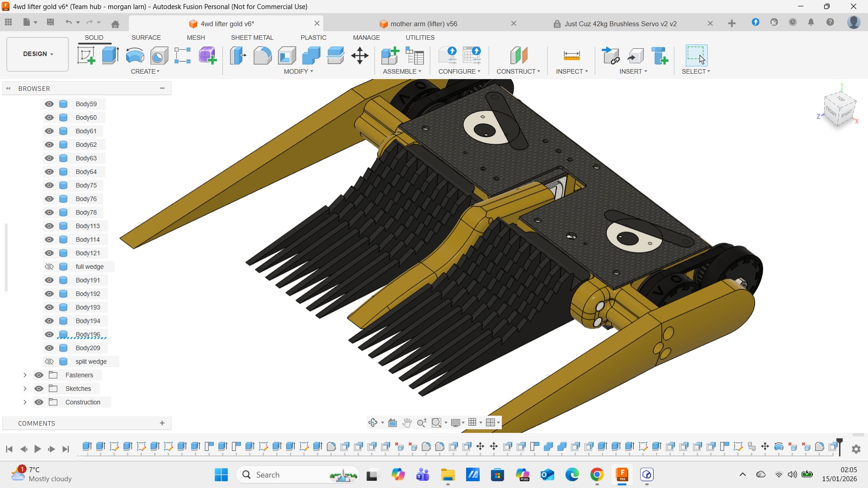The width and height of the screenshot is (868, 488).
Task: Select the Move/Copy tool icon
Action: click(360, 56)
